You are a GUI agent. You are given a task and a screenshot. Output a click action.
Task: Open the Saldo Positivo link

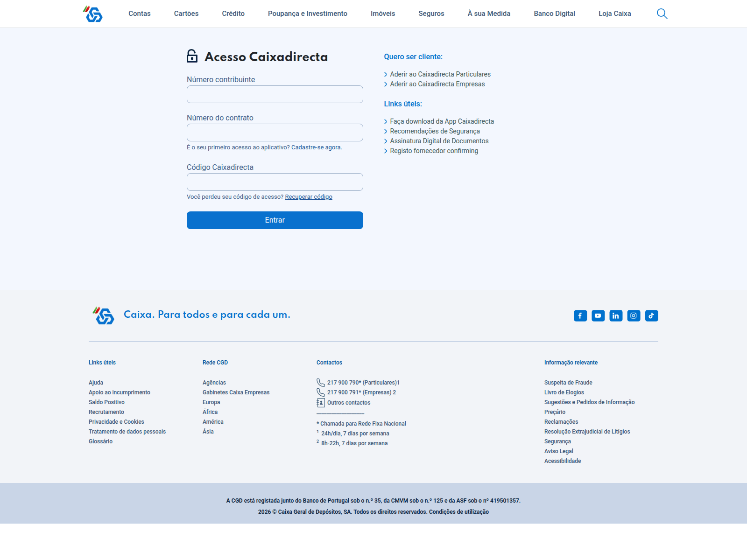coord(107,402)
